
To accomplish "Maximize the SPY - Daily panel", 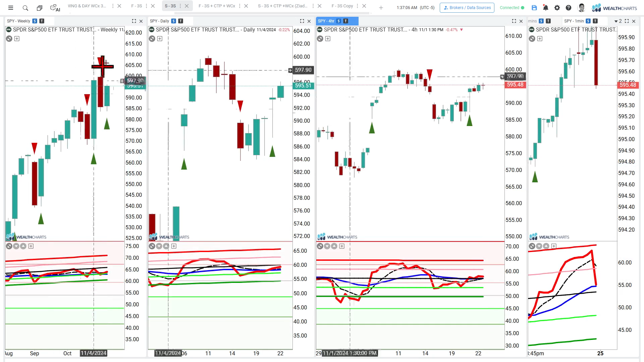I will (302, 21).
